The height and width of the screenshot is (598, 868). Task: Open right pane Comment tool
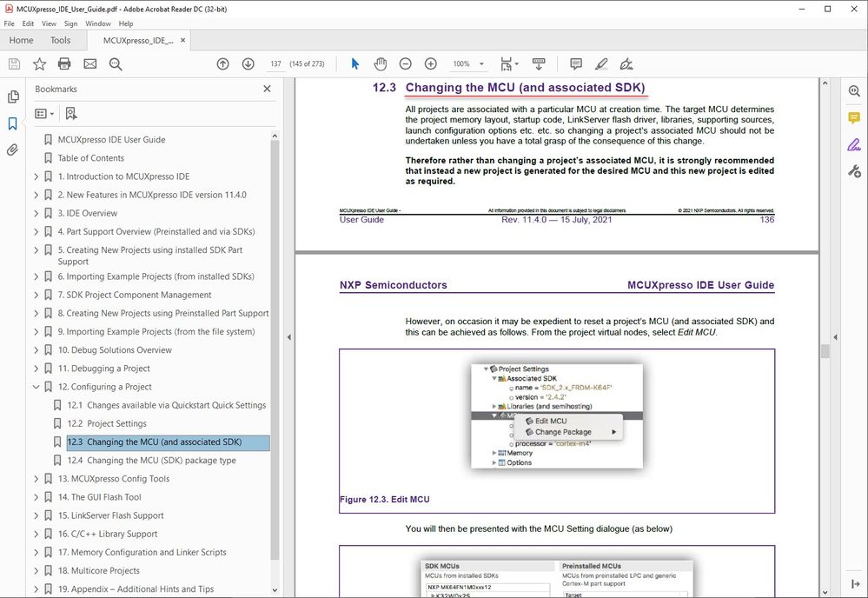coord(854,118)
